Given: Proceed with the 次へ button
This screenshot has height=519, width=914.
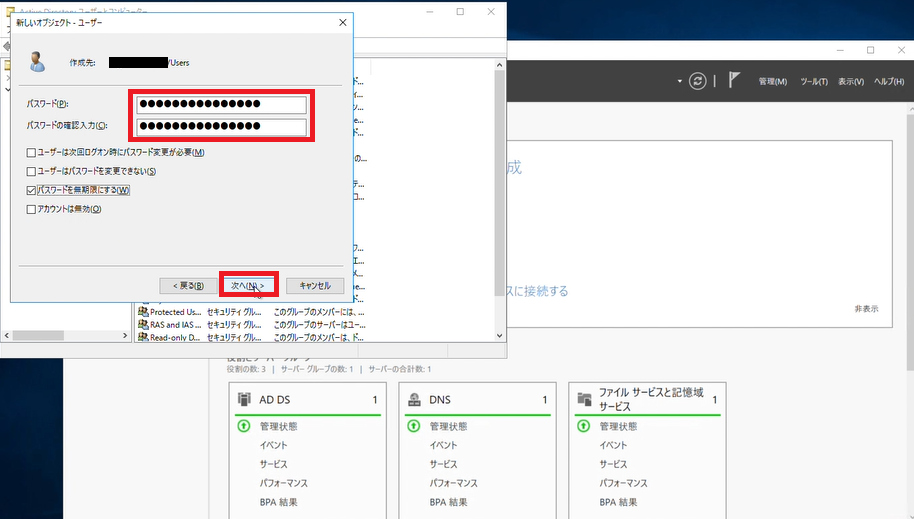Looking at the screenshot, I should (248, 286).
